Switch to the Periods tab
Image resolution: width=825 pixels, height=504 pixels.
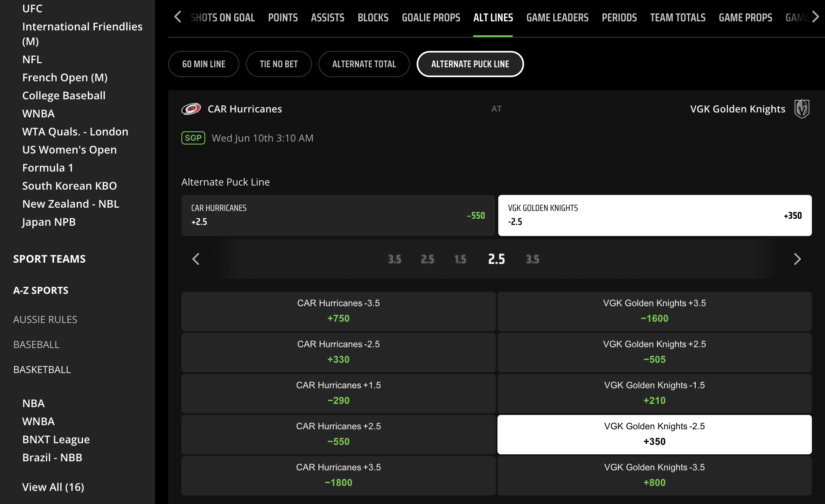[619, 18]
